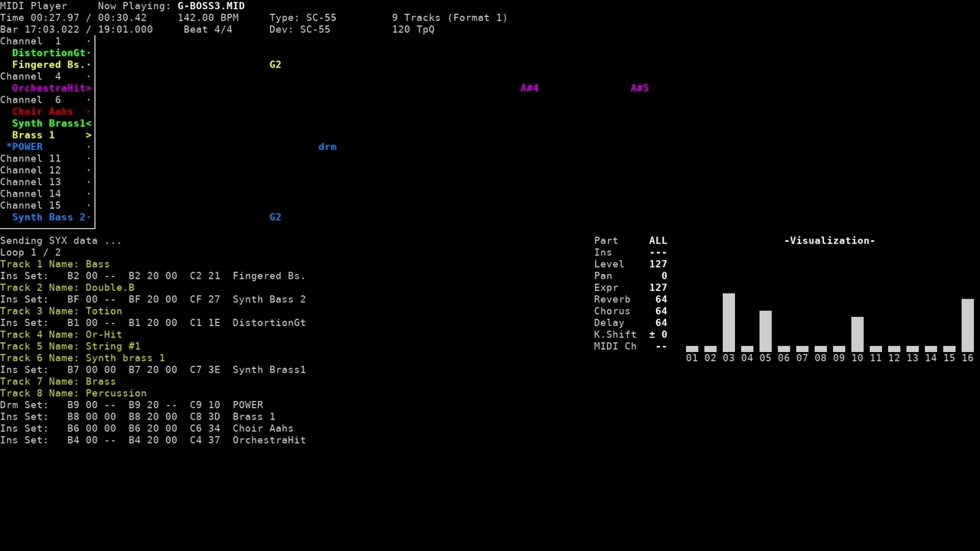The width and height of the screenshot is (980, 551).
Task: Click the Track 6 Name: Synth brass 1 line
Action: 83,358
